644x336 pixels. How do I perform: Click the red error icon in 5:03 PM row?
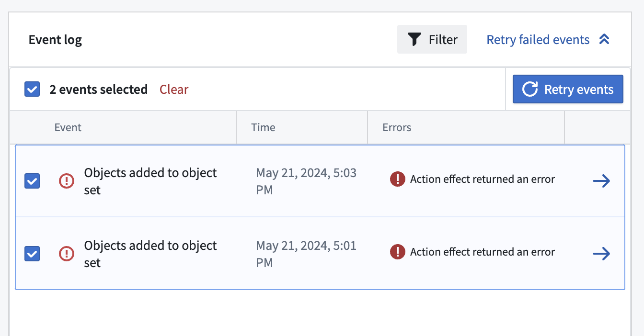(398, 179)
